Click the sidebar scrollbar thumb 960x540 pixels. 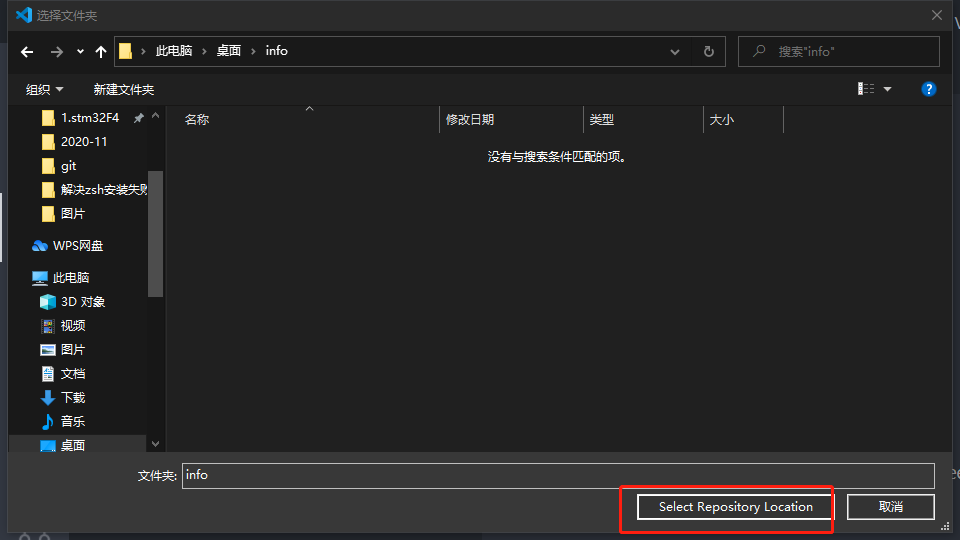[x=156, y=233]
